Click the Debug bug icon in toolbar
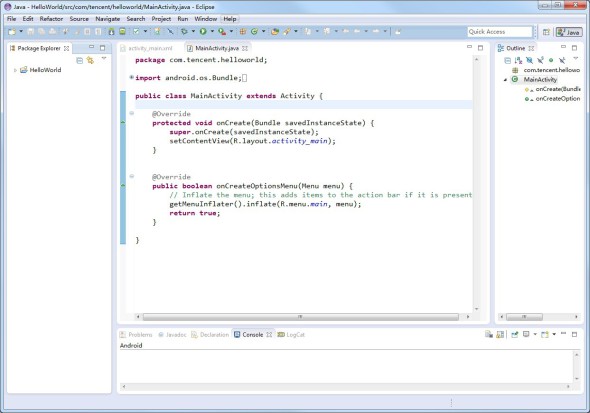 184,32
